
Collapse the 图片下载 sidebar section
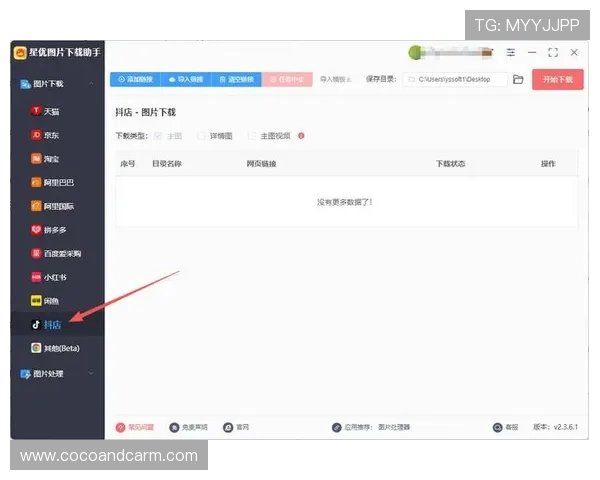[91, 83]
